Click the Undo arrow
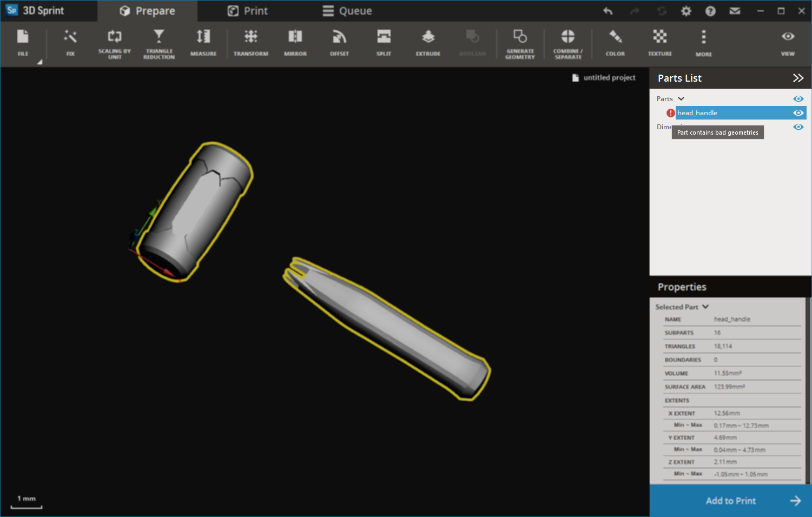 click(x=607, y=10)
